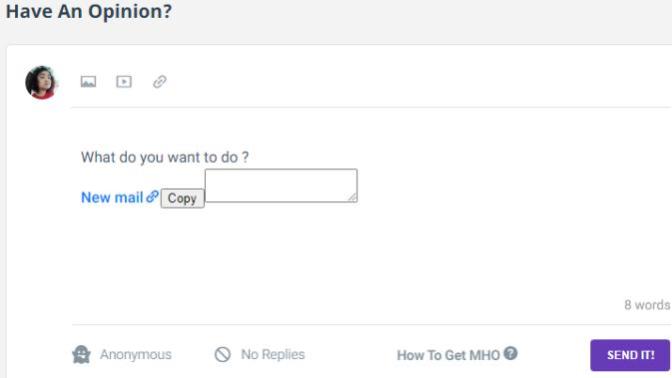Viewport: 672px width, 378px height.
Task: Click the Copy button
Action: tap(182, 198)
